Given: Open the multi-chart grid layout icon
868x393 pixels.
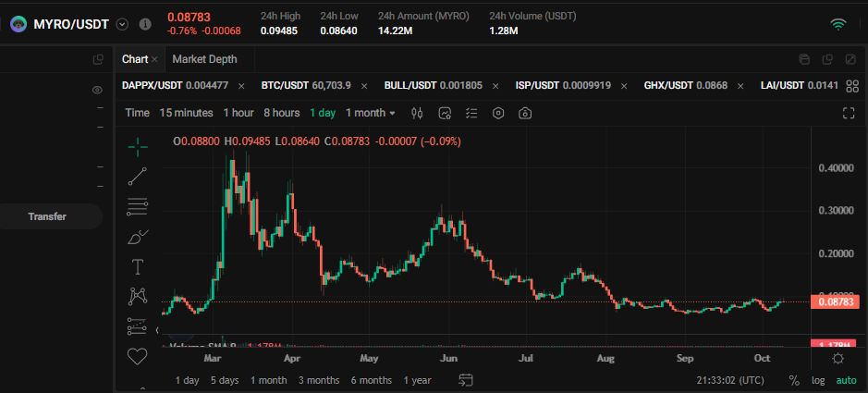Looking at the screenshot, I should 852,86.
